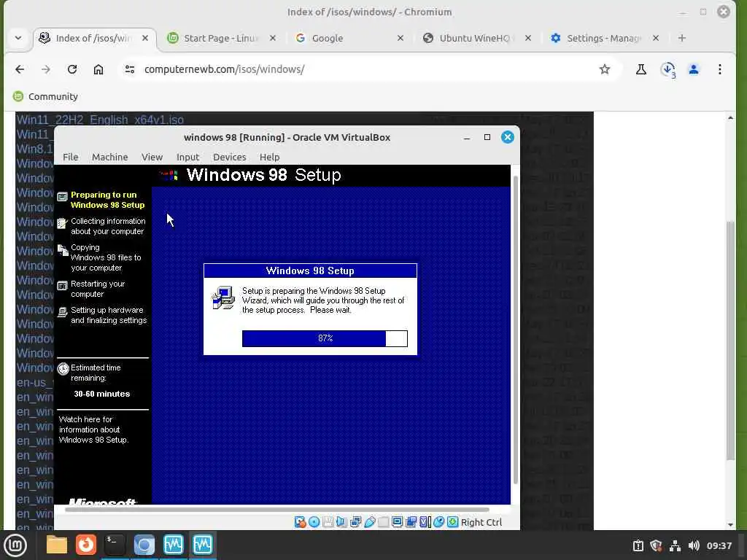Open the Input menu in VirtualBox

click(187, 157)
